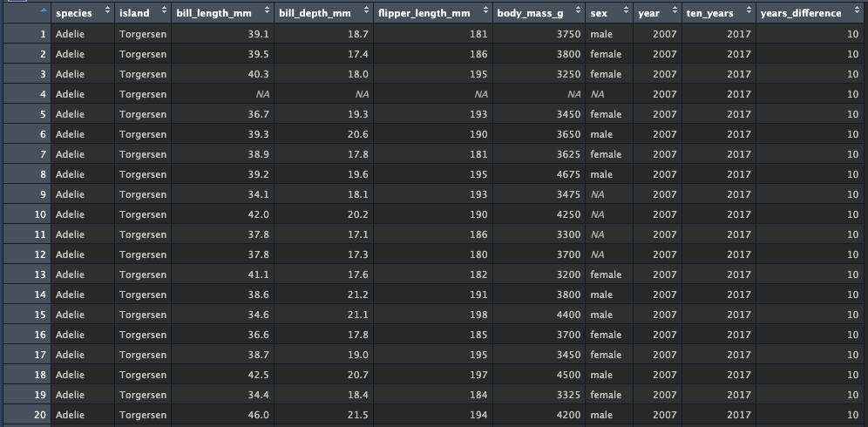The width and height of the screenshot is (868, 427).
Task: Select bill depth 21.2 in row 14
Action: click(x=357, y=295)
